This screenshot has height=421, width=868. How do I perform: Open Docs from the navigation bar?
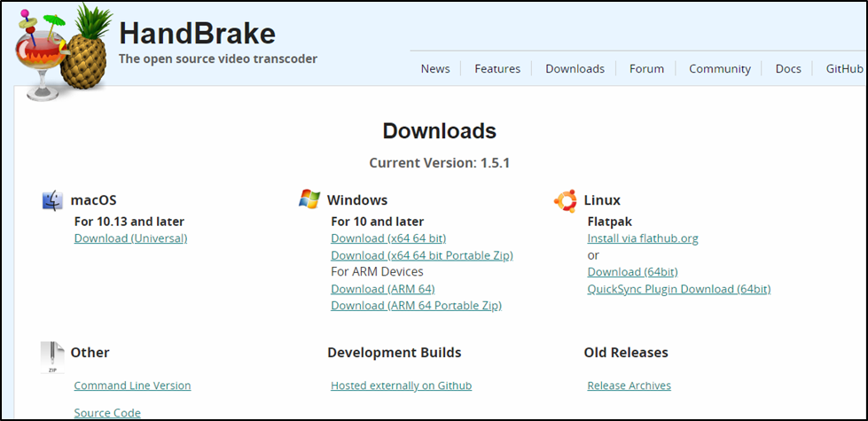click(x=787, y=68)
